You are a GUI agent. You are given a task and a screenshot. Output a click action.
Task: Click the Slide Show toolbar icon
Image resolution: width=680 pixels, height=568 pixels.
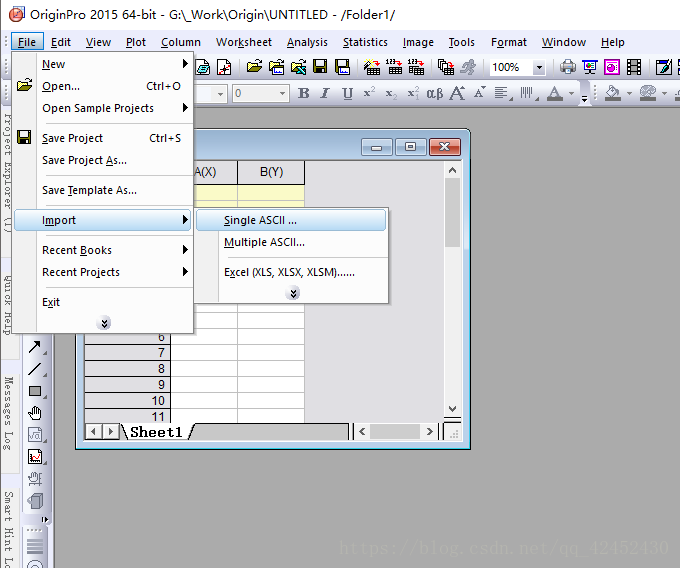coord(590,67)
